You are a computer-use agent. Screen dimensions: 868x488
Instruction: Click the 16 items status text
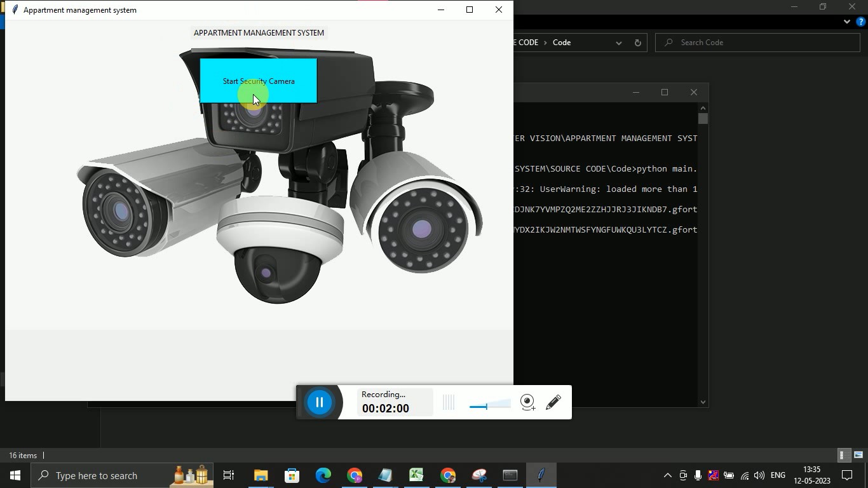(23, 456)
